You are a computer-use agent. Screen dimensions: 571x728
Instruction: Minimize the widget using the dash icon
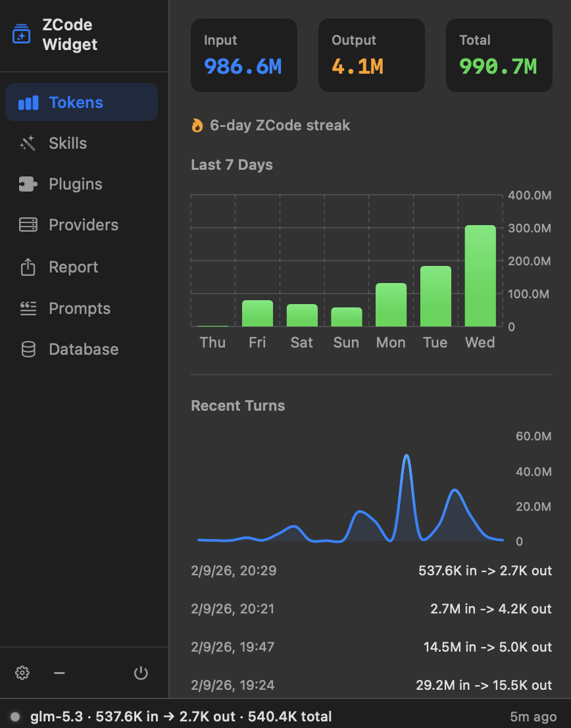(59, 673)
